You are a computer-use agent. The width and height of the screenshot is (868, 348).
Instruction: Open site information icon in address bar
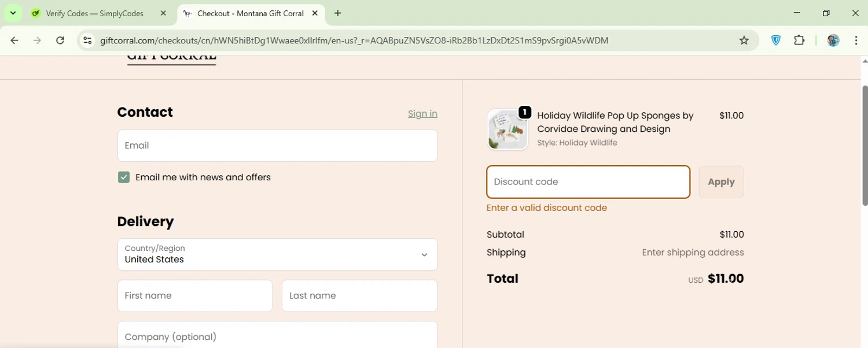(87, 40)
